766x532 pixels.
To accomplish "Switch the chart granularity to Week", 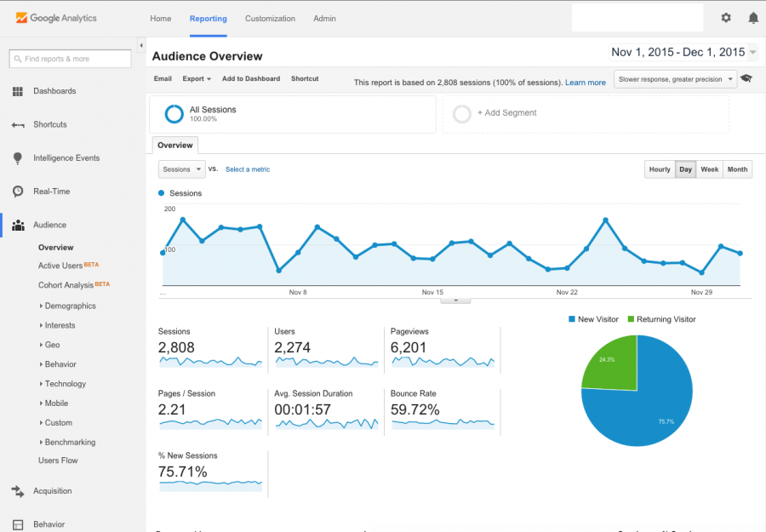I will pos(709,169).
